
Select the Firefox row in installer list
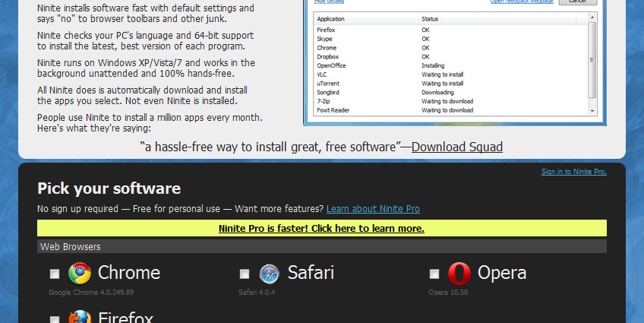click(450, 30)
